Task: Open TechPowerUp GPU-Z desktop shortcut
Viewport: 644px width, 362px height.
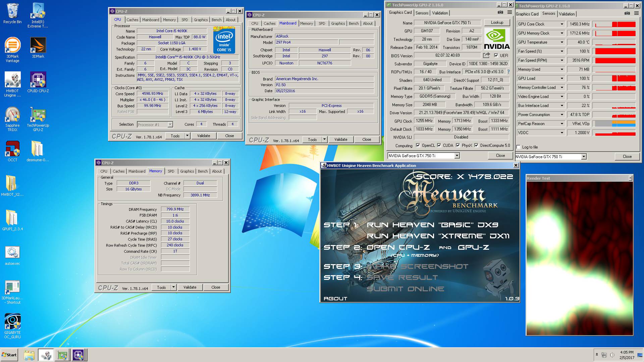Action: (38, 119)
